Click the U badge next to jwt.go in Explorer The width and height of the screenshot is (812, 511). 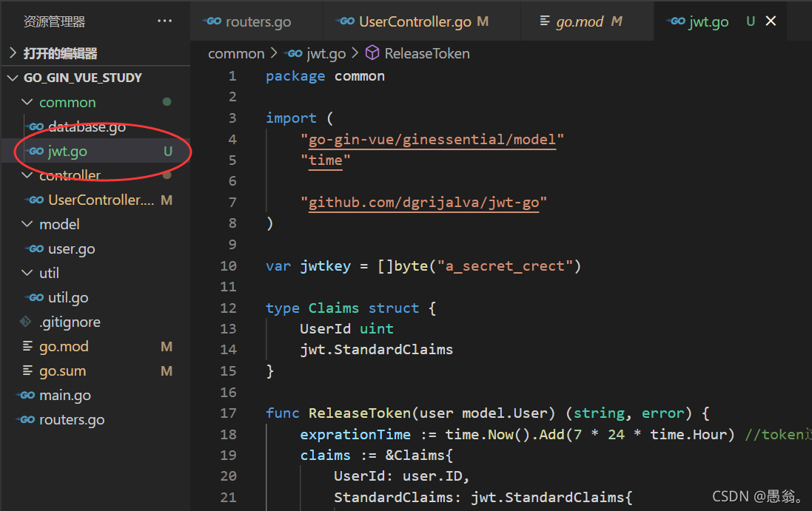click(168, 151)
